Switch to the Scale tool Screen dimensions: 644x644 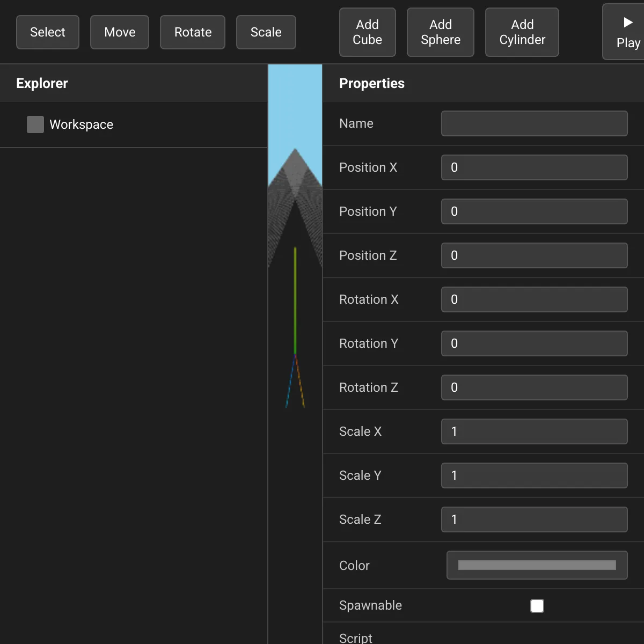[x=266, y=32]
